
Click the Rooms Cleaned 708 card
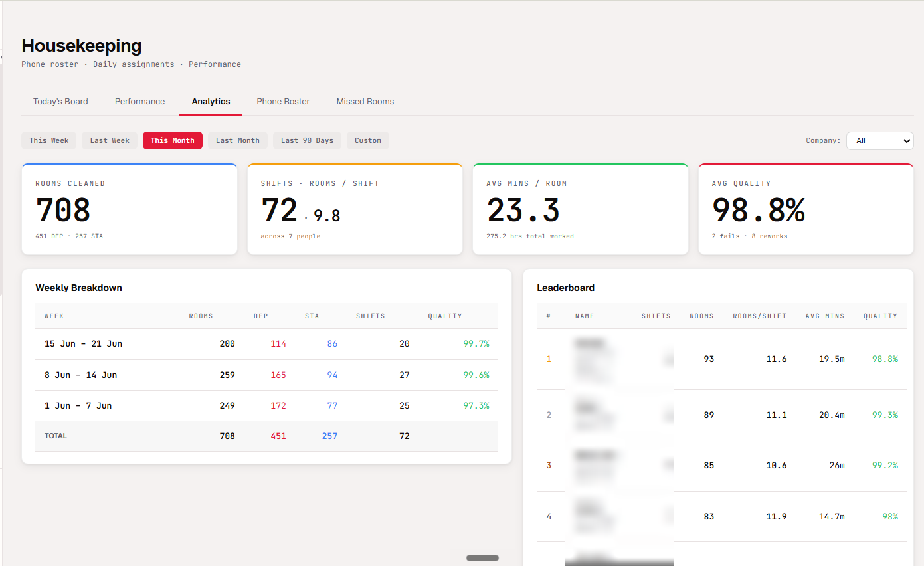tap(130, 209)
